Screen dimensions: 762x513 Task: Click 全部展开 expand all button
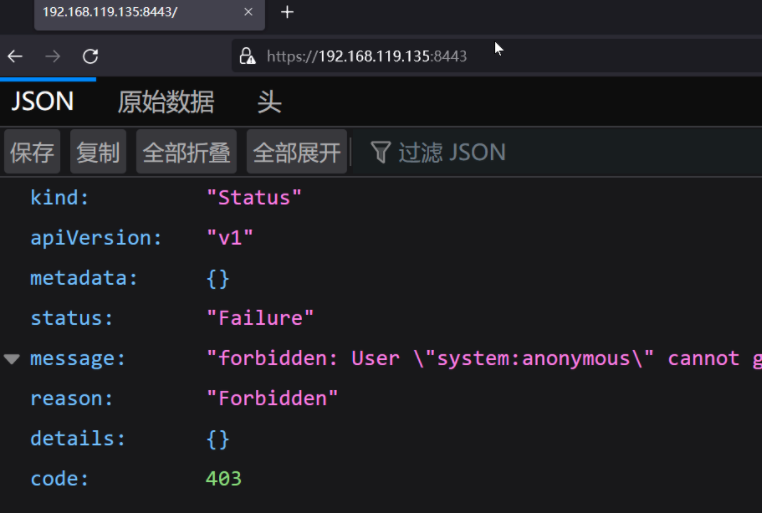click(x=297, y=152)
